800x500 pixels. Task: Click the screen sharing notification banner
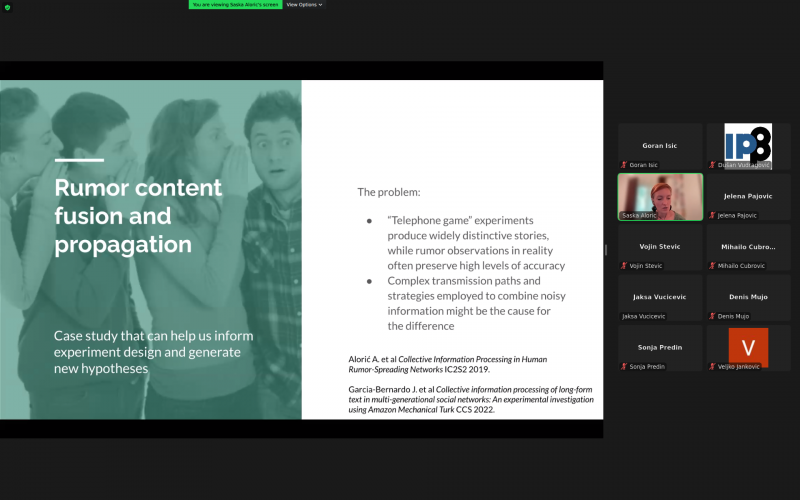(x=235, y=5)
